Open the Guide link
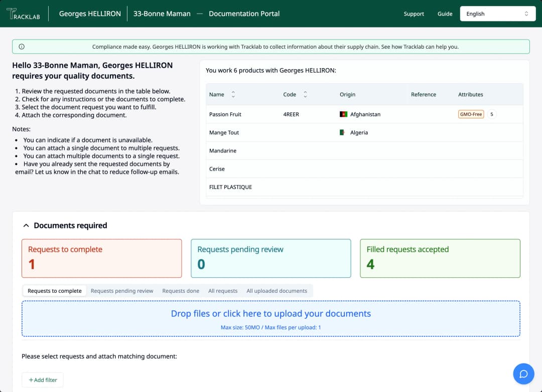 point(445,14)
